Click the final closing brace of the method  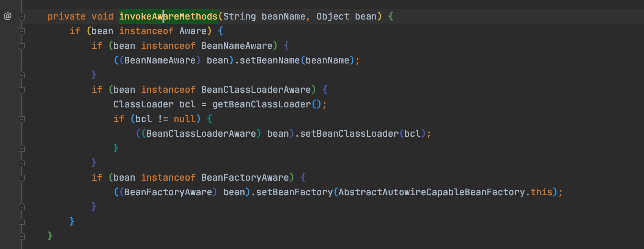(50, 236)
